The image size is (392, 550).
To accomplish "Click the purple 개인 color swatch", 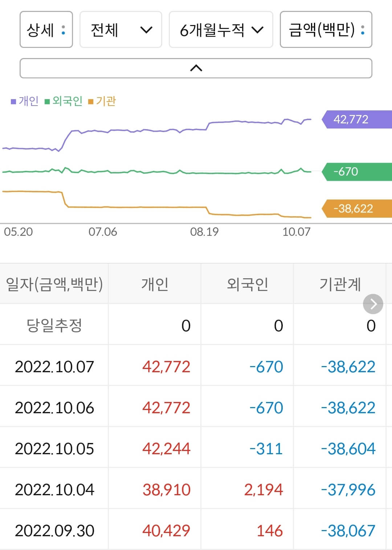I will pyautogui.click(x=13, y=101).
